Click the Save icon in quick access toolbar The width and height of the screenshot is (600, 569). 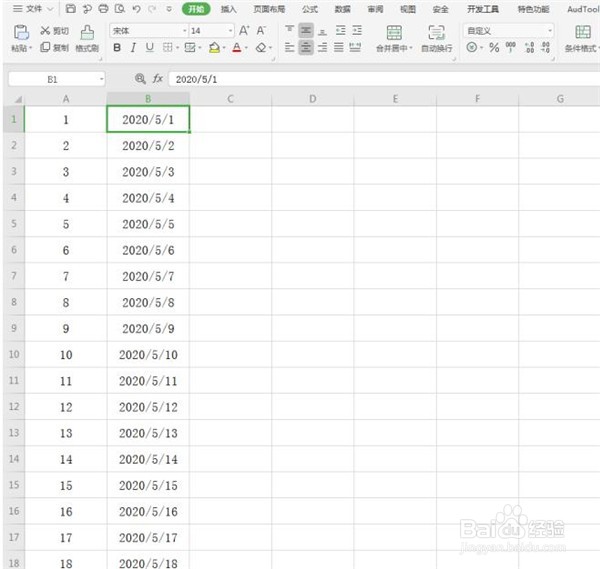70,8
